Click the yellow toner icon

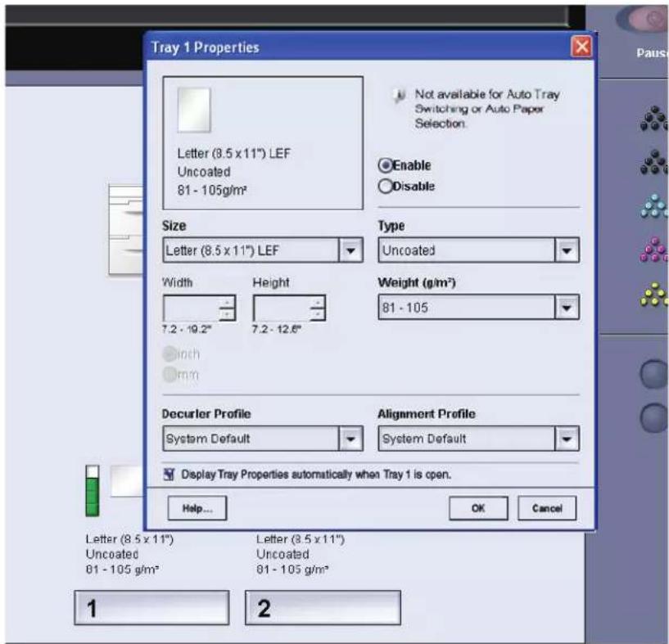coord(654,295)
